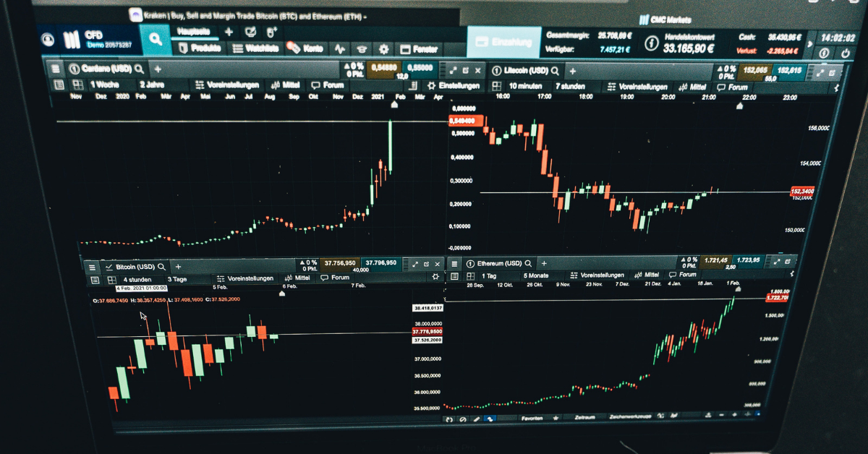This screenshot has width=868, height=454.
Task: Pop out the Cardano chart window
Action: point(466,70)
